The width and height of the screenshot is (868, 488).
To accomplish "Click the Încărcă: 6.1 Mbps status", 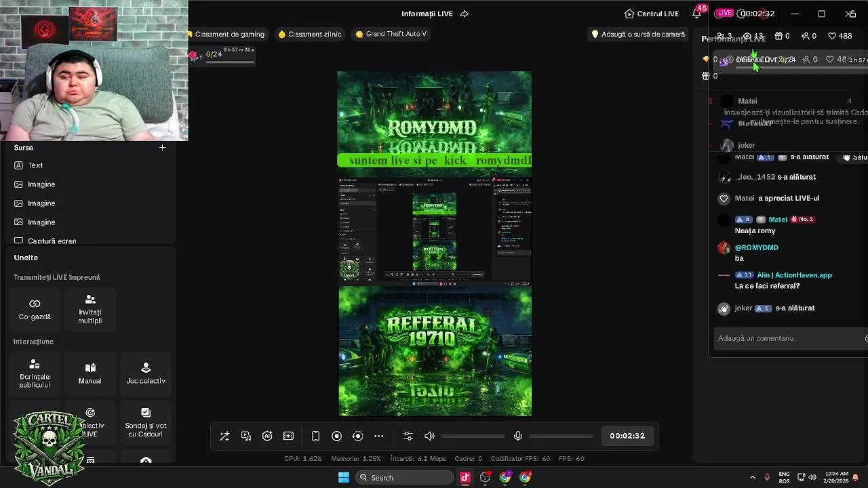I will pyautogui.click(x=418, y=459).
